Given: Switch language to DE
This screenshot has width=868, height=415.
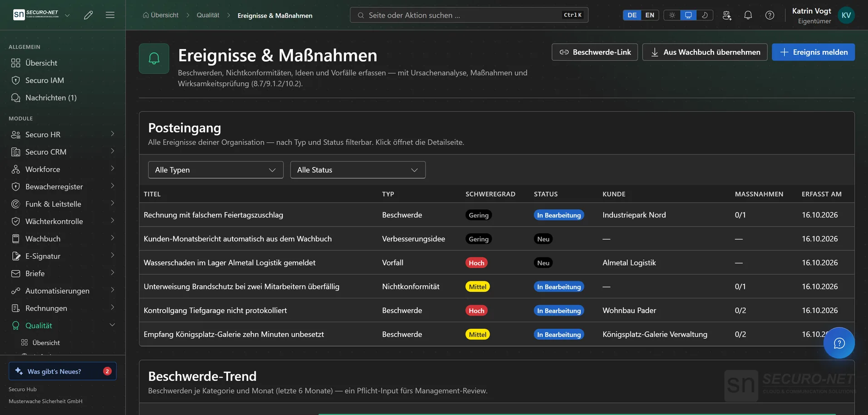Looking at the screenshot, I should pos(632,15).
